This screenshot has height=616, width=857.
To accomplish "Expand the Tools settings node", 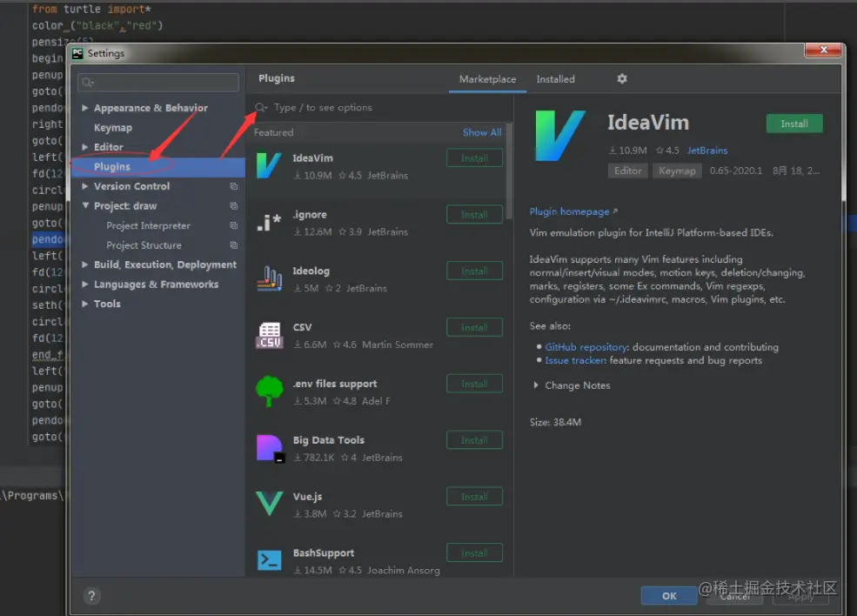I will click(x=85, y=304).
